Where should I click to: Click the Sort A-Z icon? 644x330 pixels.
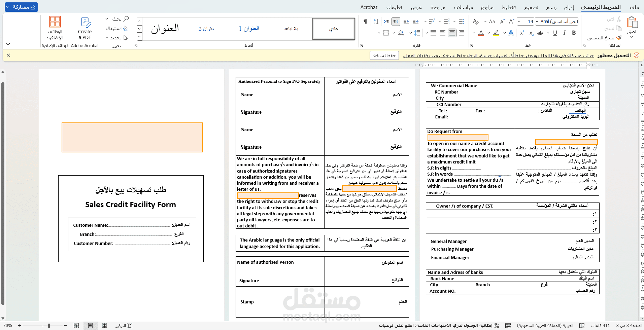[x=376, y=22]
